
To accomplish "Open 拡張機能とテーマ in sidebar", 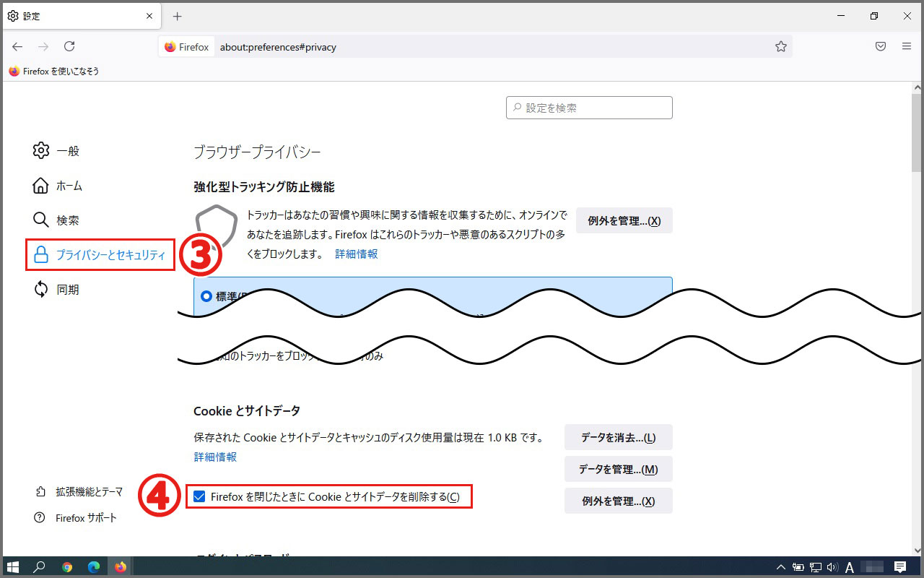I will click(79, 491).
